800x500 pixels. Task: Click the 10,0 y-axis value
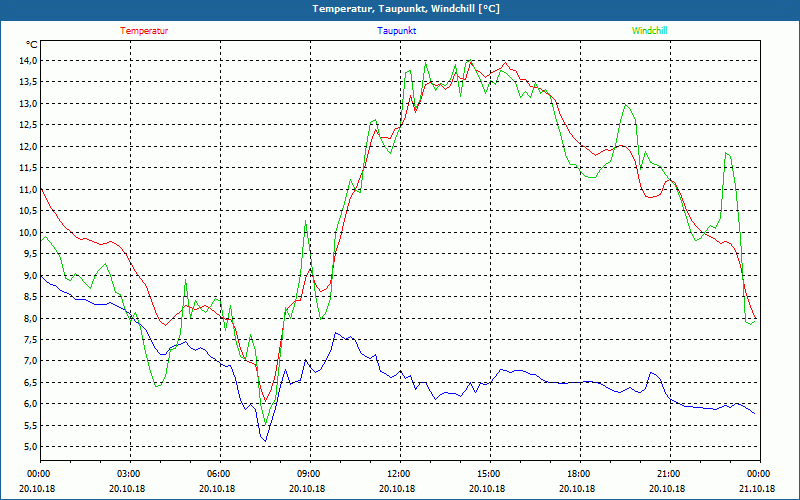tap(29, 233)
